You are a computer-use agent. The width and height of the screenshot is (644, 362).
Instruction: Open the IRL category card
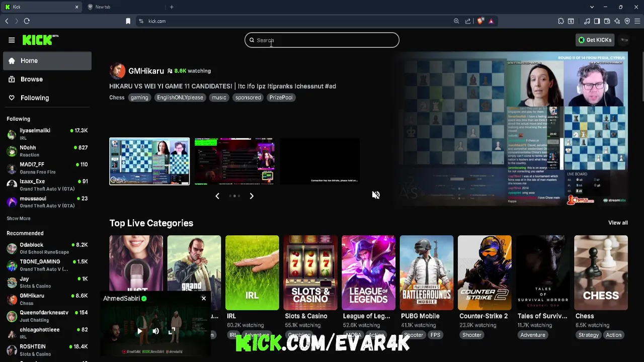[252, 273]
